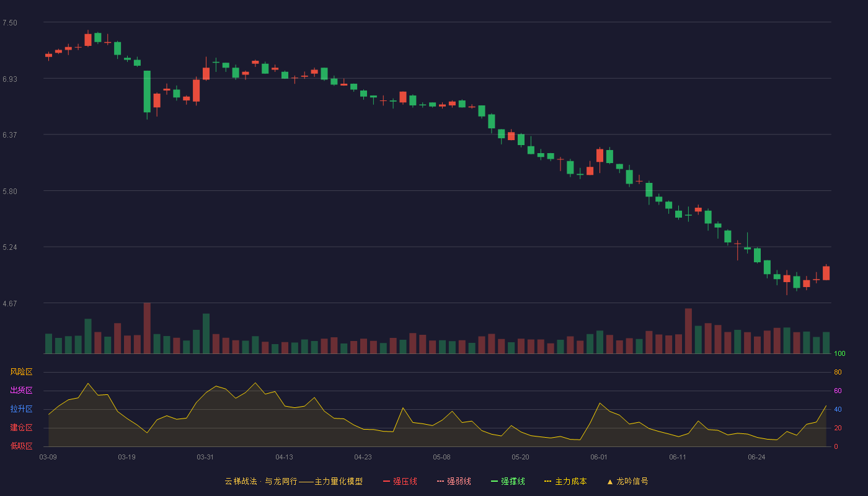Click the 04-13 date label
The image size is (868, 496).
284,457
